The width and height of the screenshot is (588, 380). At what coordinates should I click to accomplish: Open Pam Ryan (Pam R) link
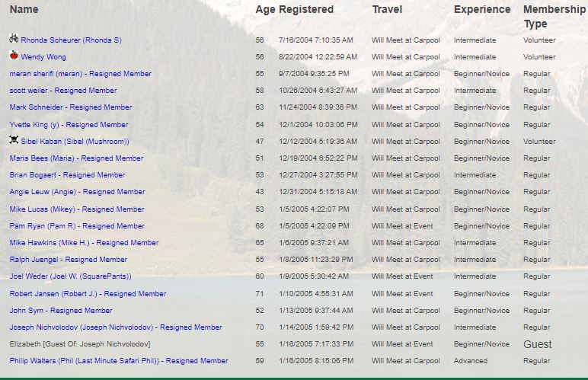click(x=77, y=226)
